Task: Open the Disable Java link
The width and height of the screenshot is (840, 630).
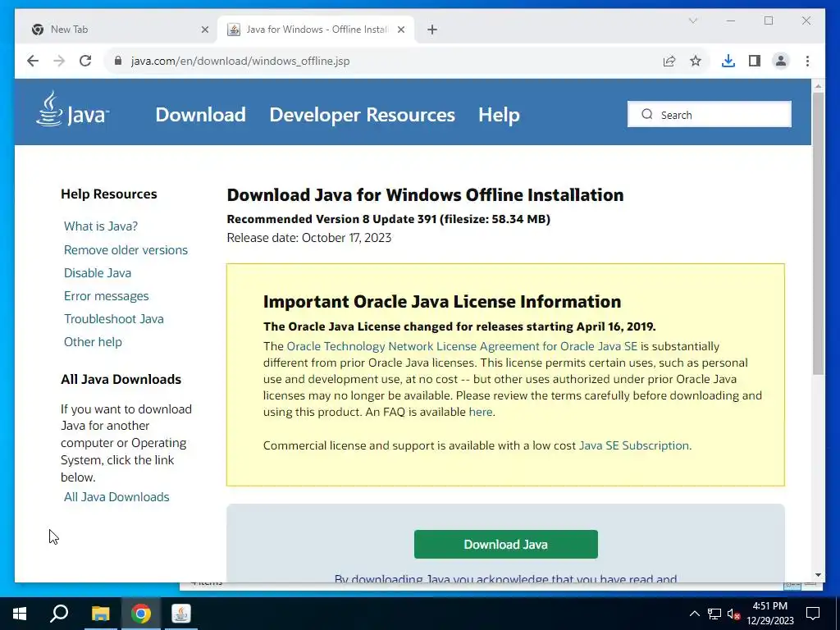Action: tap(98, 272)
